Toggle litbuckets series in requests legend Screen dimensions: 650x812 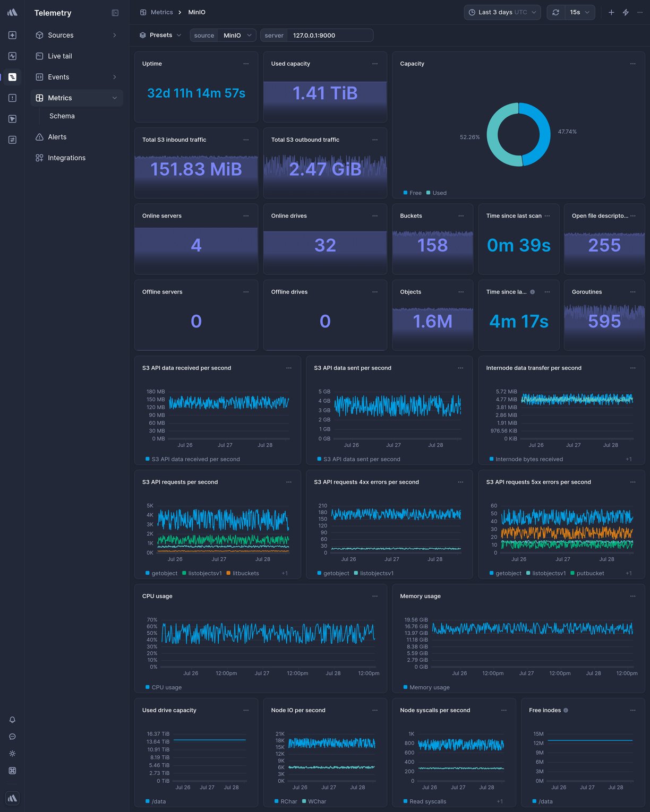click(x=242, y=573)
